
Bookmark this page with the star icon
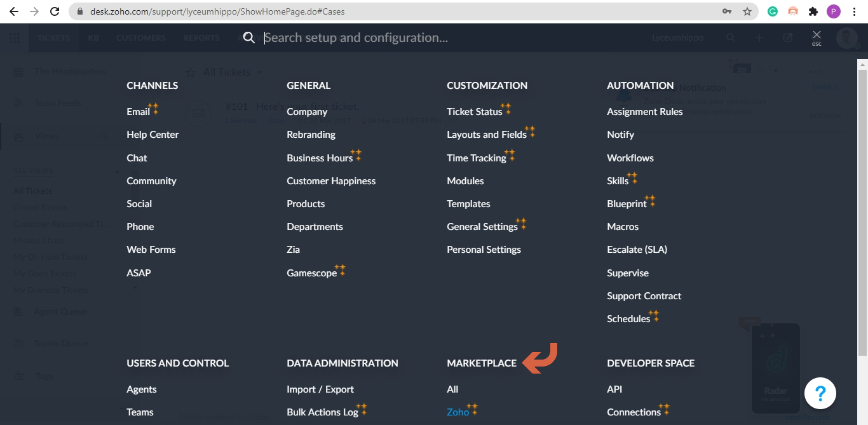point(747,11)
